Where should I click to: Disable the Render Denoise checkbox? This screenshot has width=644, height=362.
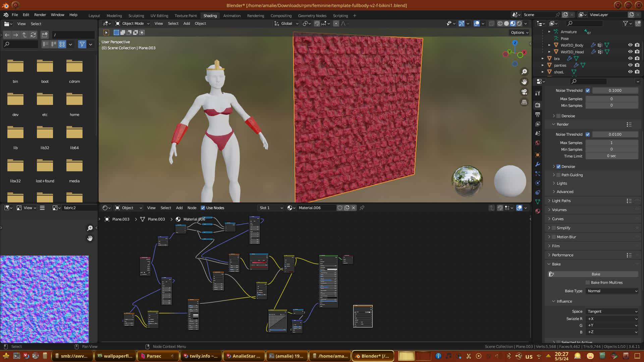[558, 167]
